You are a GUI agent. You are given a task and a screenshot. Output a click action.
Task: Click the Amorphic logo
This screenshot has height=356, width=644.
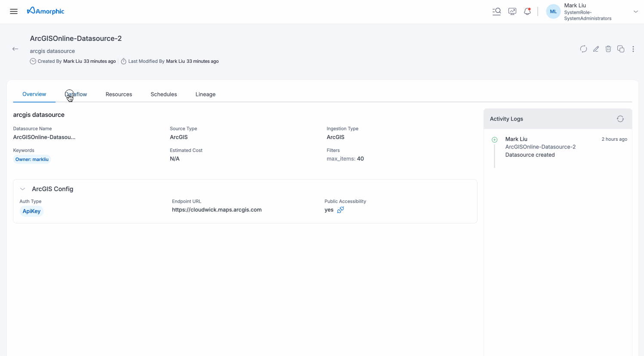pos(46,11)
